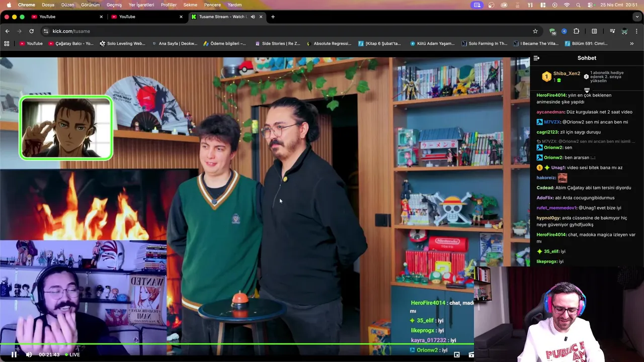The height and width of the screenshot is (362, 644).
Task: Open Creative Cloud menu bar icon
Action: [x=504, y=5]
